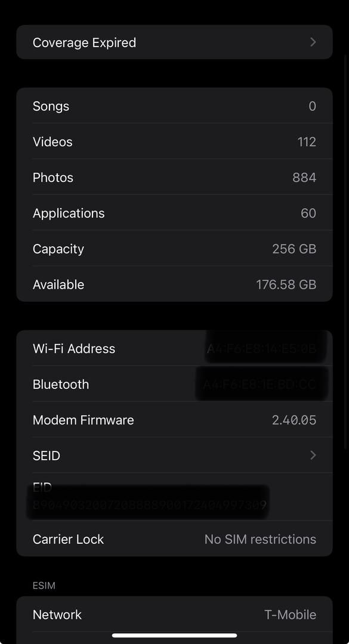Viewport: 349px width, 644px height.
Task: Tap the Available storage value
Action: coord(286,284)
